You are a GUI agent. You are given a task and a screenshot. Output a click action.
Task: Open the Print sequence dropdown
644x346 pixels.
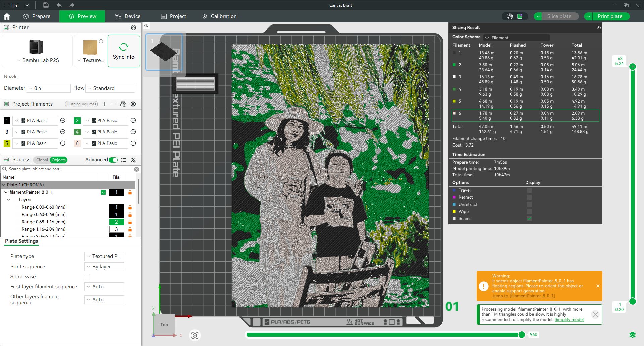click(104, 267)
